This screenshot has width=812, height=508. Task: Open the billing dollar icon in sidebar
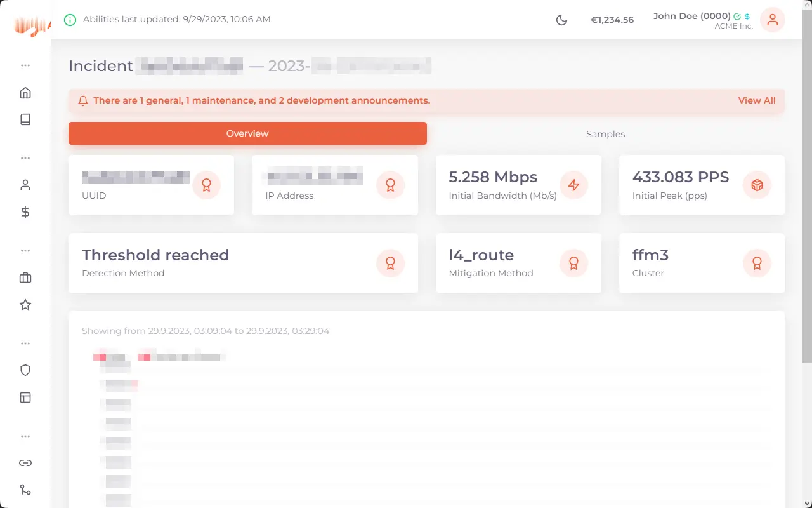tap(25, 212)
